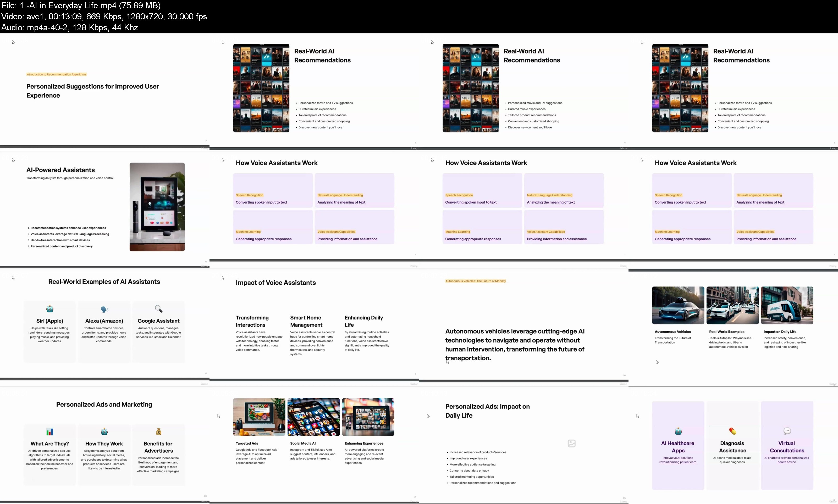Viewport: 838px width, 504px height.
Task: Click the 'Social Media AI' caption title
Action: click(x=303, y=443)
